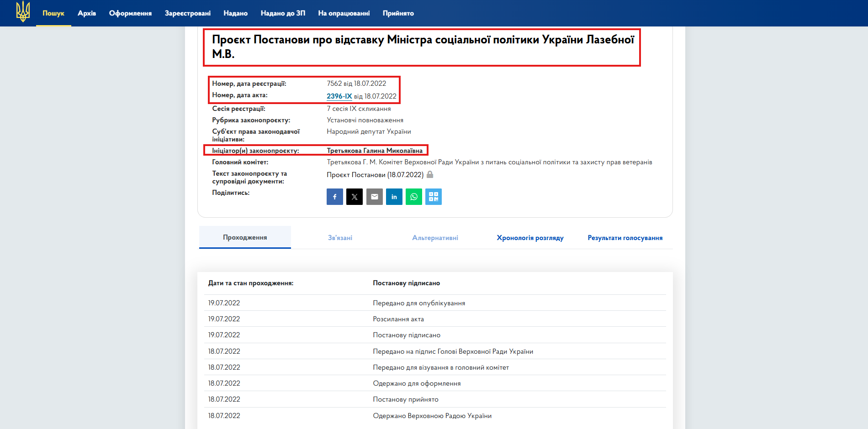The image size is (868, 429).
Task: Select registration number 7562 від 18.07.2022
Action: click(356, 84)
